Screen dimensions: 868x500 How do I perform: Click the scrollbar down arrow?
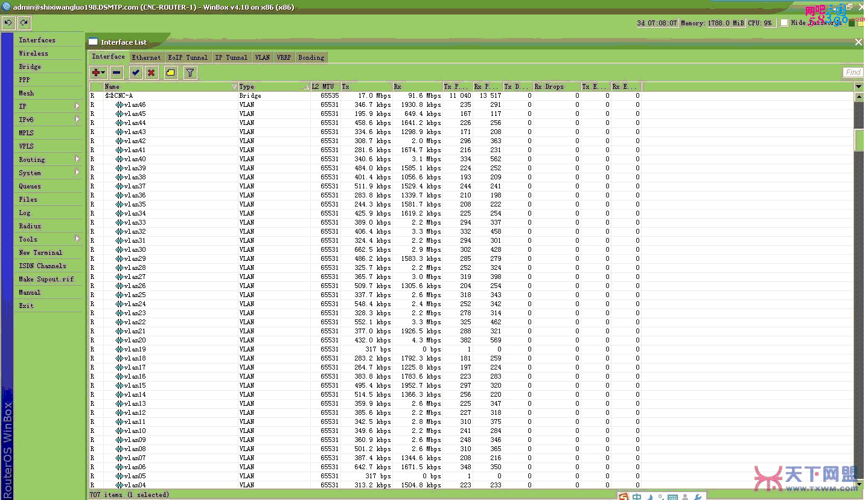coord(859,484)
